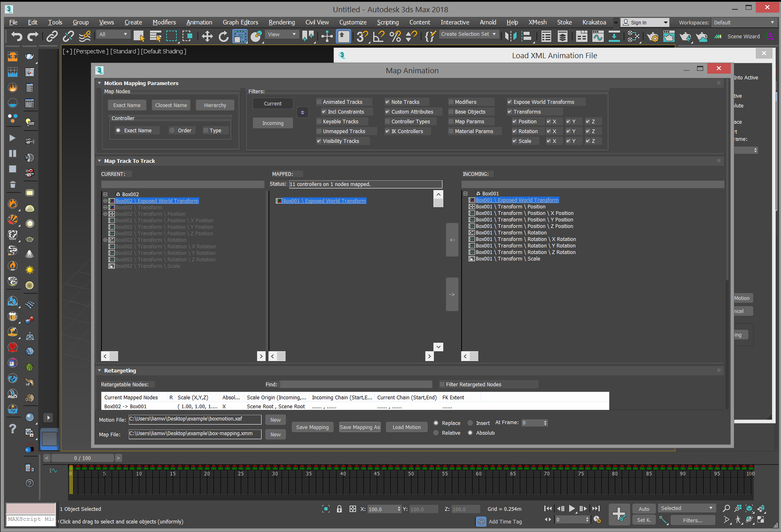The image size is (781, 532).
Task: Open the Mirror tool
Action: point(308,36)
